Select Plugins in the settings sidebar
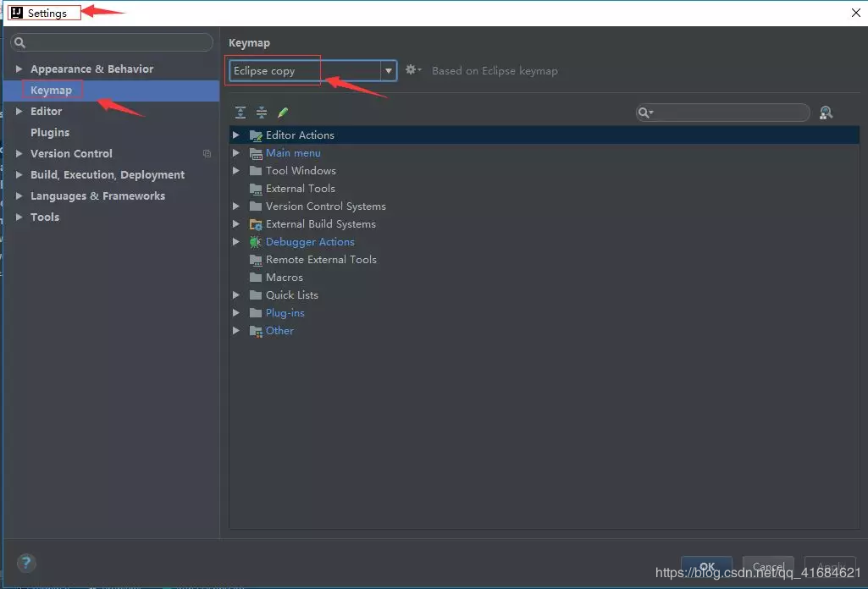Screen dimensions: 868x589 coord(50,133)
